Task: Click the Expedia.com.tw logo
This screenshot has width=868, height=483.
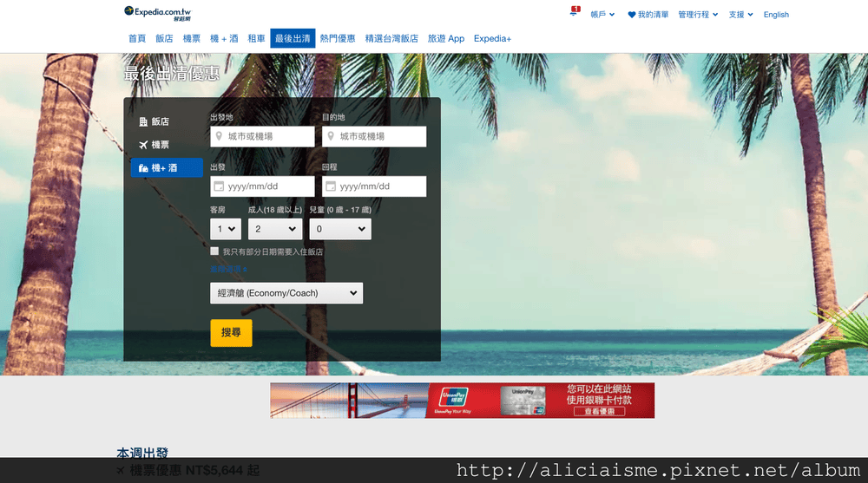Action: click(157, 13)
